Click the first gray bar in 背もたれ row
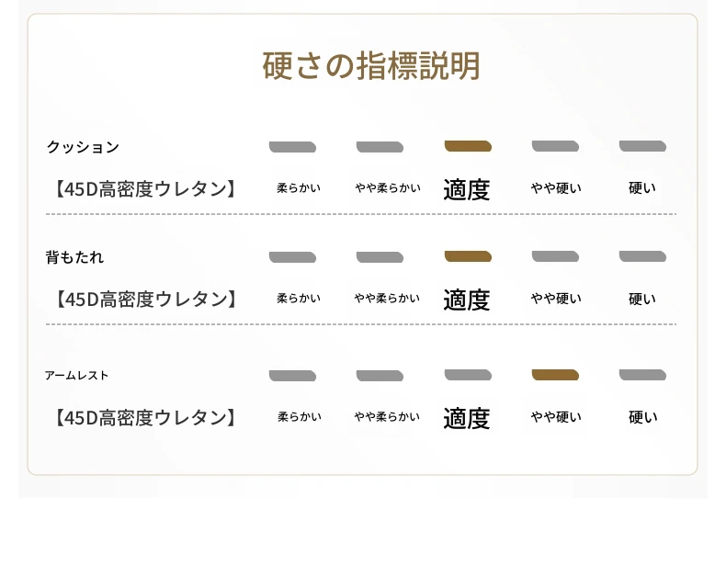Screen dimensions: 726x588 [x=292, y=256]
